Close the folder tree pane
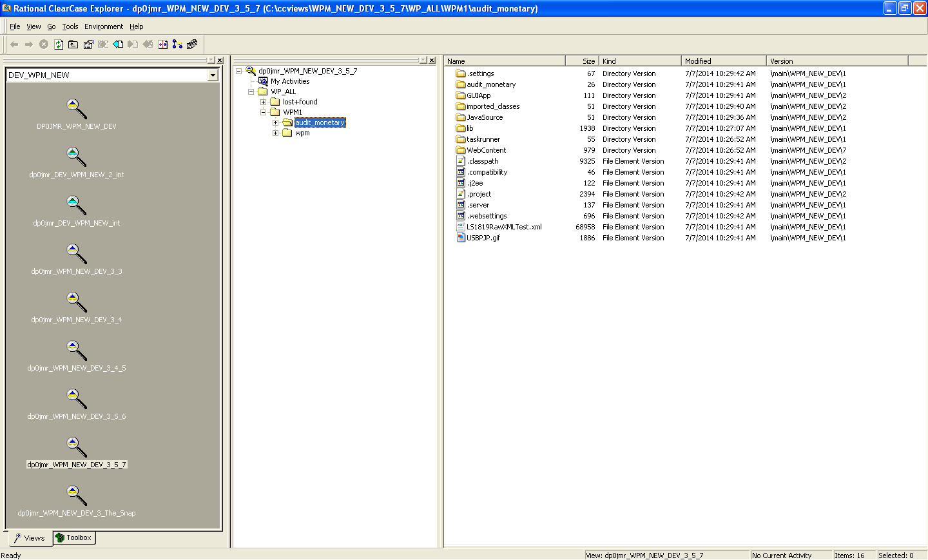928x560 pixels. tap(432, 60)
